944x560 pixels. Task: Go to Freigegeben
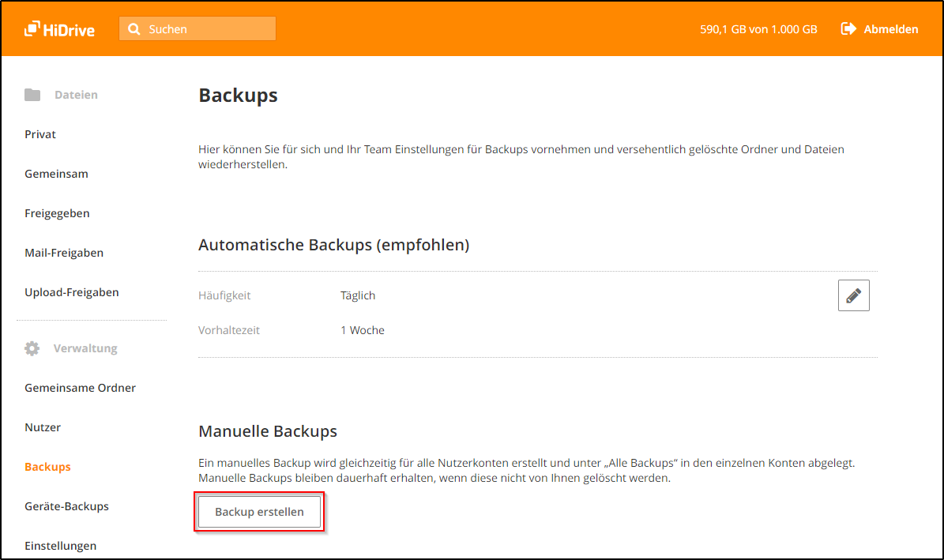pos(57,213)
